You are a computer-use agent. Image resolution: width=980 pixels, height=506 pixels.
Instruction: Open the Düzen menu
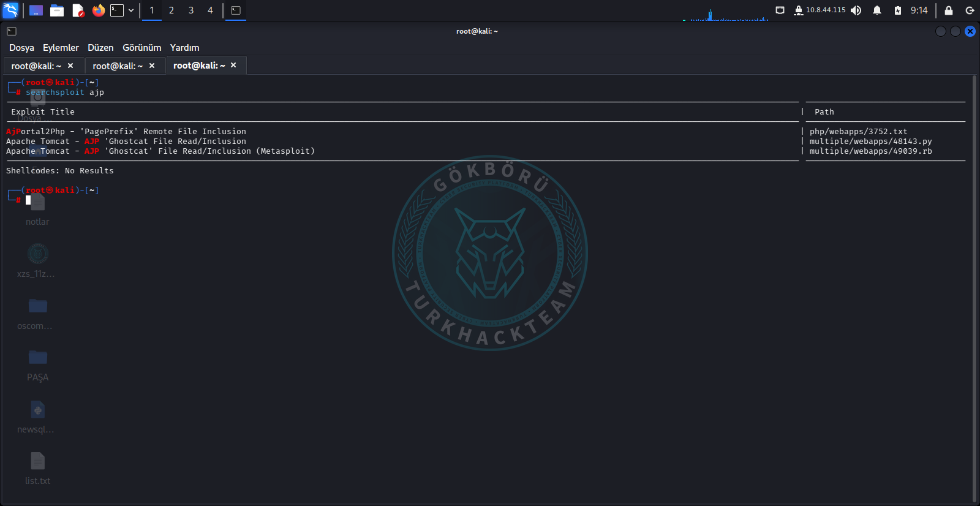tap(100, 48)
